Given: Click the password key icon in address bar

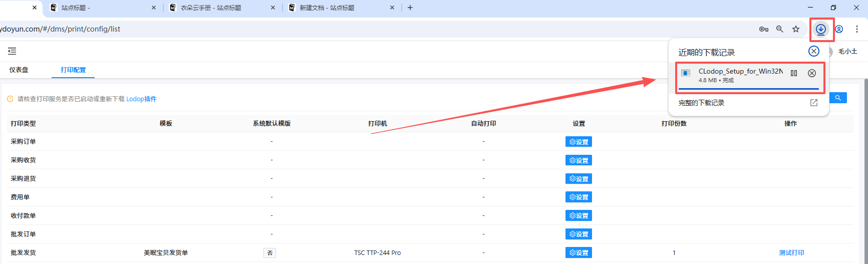Looking at the screenshot, I should click(763, 29).
